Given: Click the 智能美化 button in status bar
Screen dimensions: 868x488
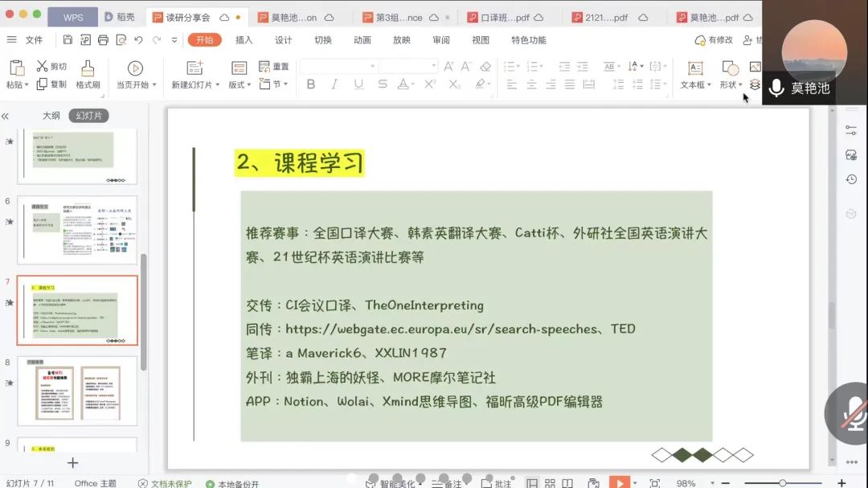Looking at the screenshot, I should [x=393, y=483].
